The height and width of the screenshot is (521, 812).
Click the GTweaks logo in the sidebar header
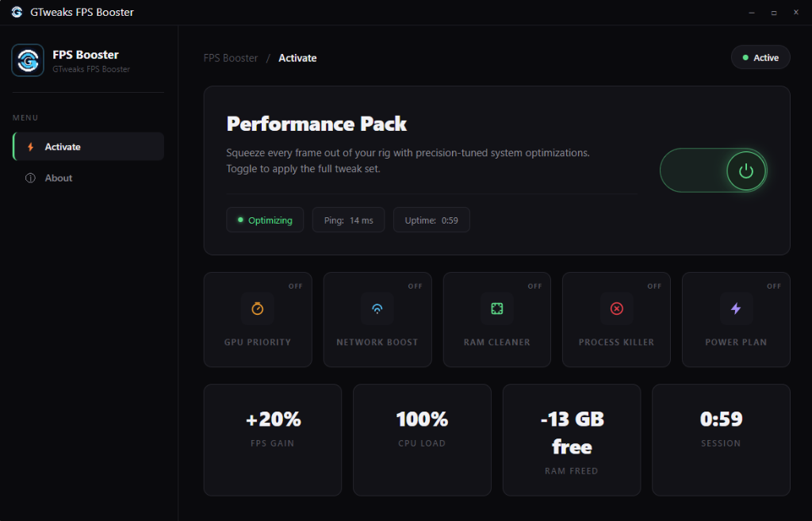coord(28,60)
